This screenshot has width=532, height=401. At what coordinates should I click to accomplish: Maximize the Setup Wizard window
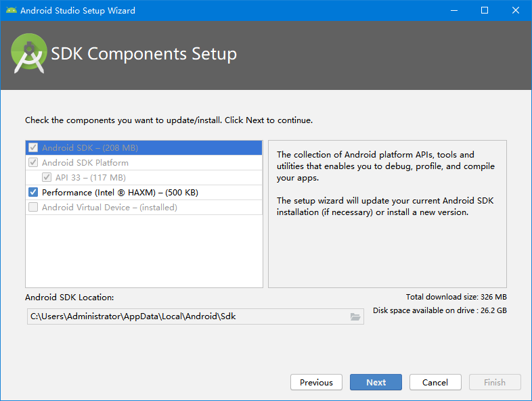(x=485, y=10)
